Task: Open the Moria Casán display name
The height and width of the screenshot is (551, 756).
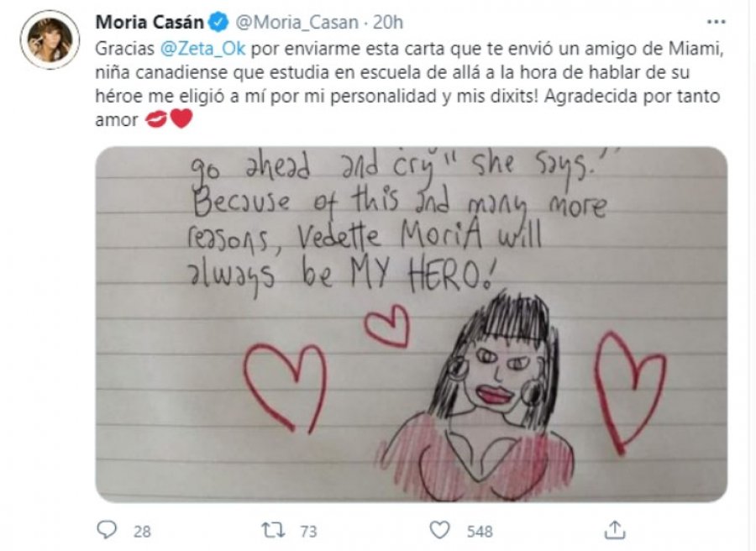Action: point(150,22)
